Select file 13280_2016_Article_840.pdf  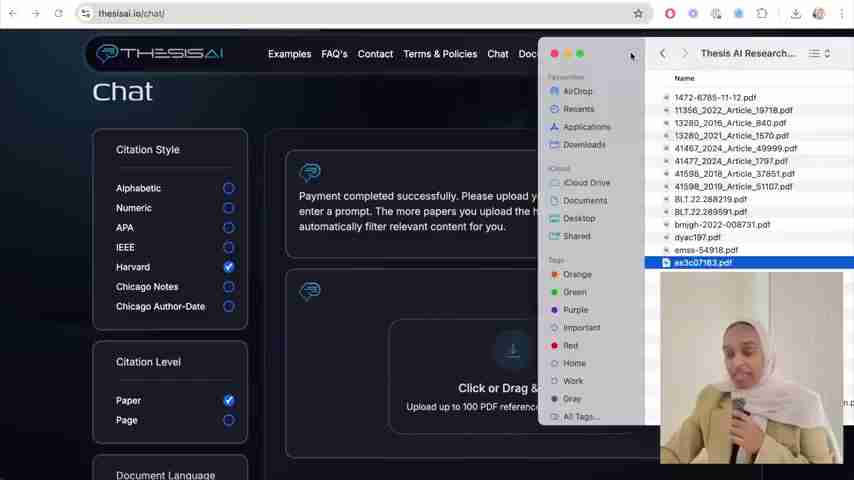click(x=730, y=123)
